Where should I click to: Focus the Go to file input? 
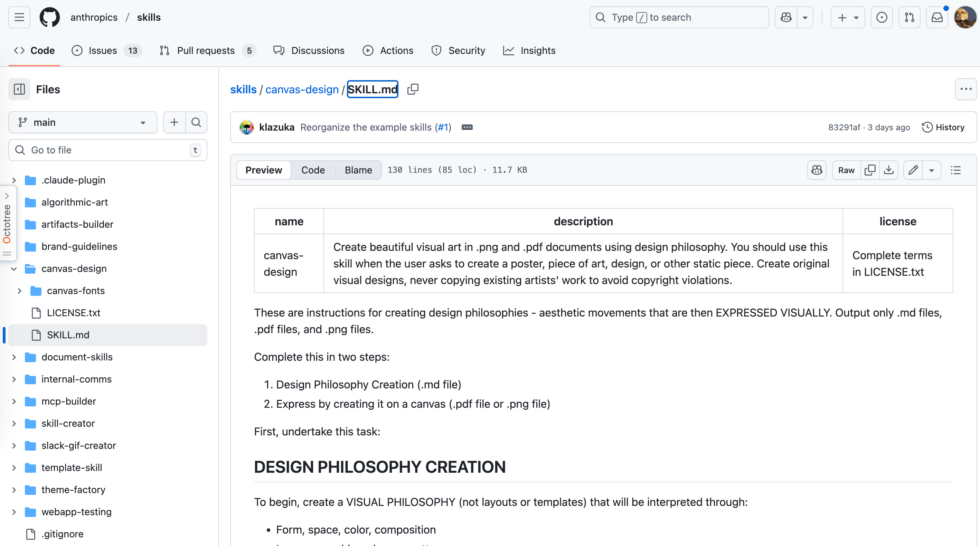coord(108,150)
